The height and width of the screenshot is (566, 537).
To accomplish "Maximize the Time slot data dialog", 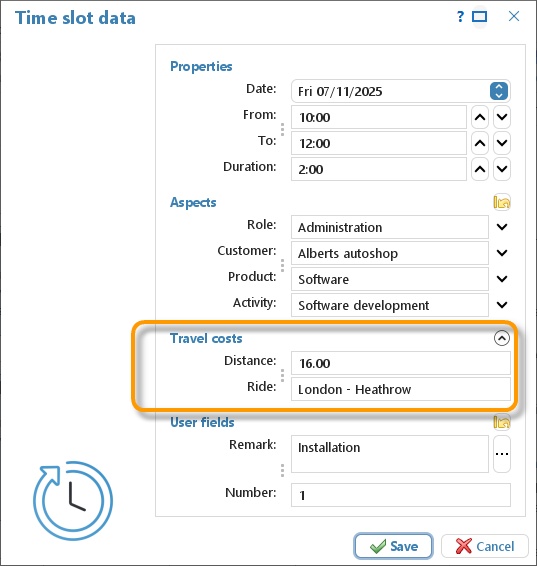I will 480,17.
